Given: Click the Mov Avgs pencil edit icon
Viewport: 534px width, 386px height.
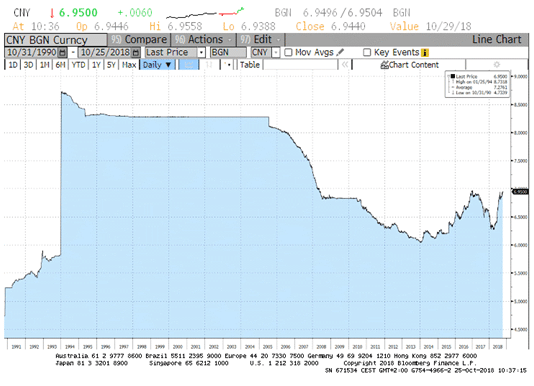Looking at the screenshot, I should [340, 52].
